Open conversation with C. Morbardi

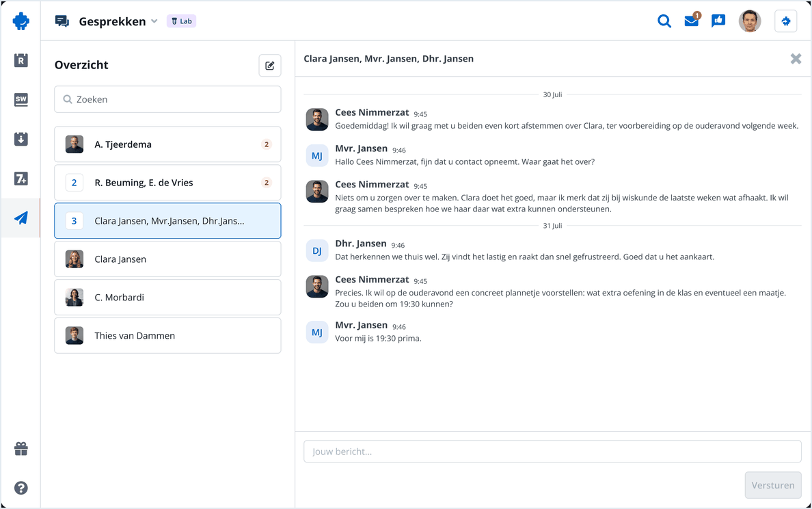click(167, 298)
